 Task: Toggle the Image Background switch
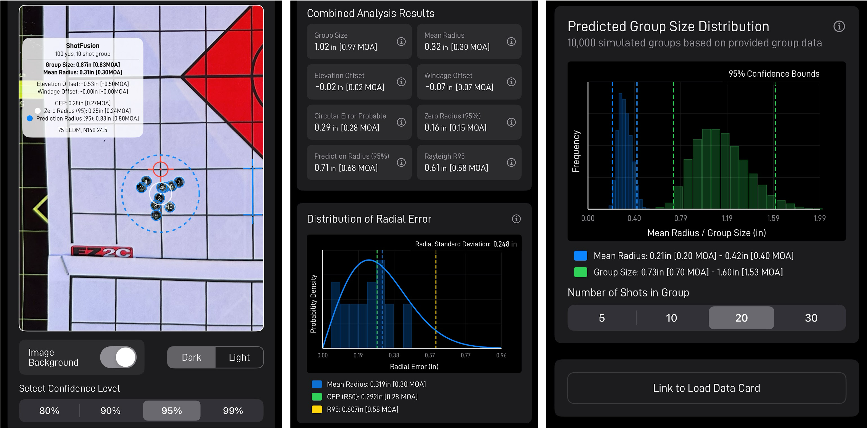coord(118,357)
